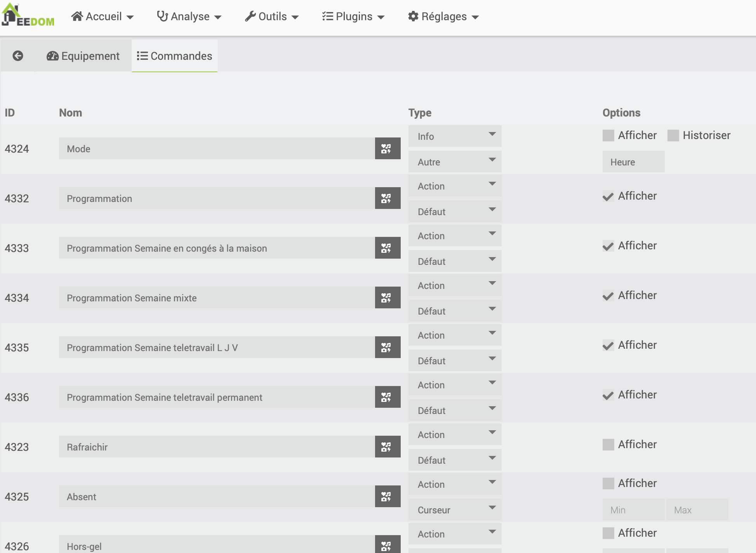Open the Plugins menu
Screen dimensions: 756x553
[x=353, y=16]
